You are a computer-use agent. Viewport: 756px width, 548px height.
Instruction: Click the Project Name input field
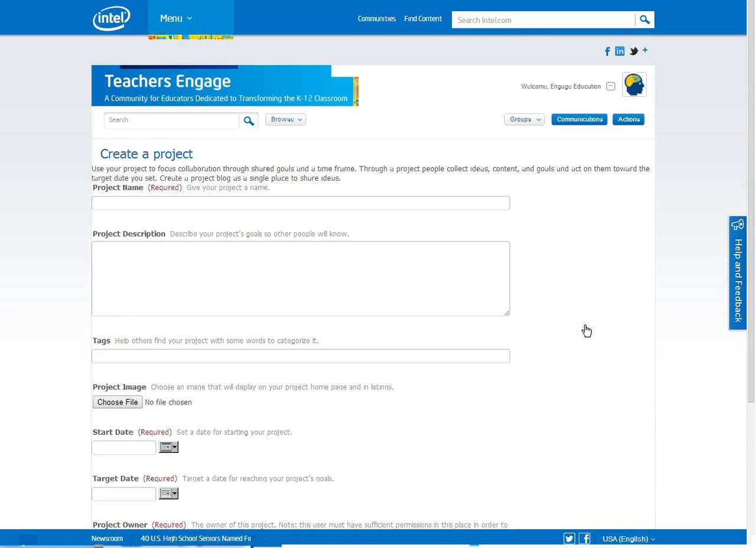(301, 203)
